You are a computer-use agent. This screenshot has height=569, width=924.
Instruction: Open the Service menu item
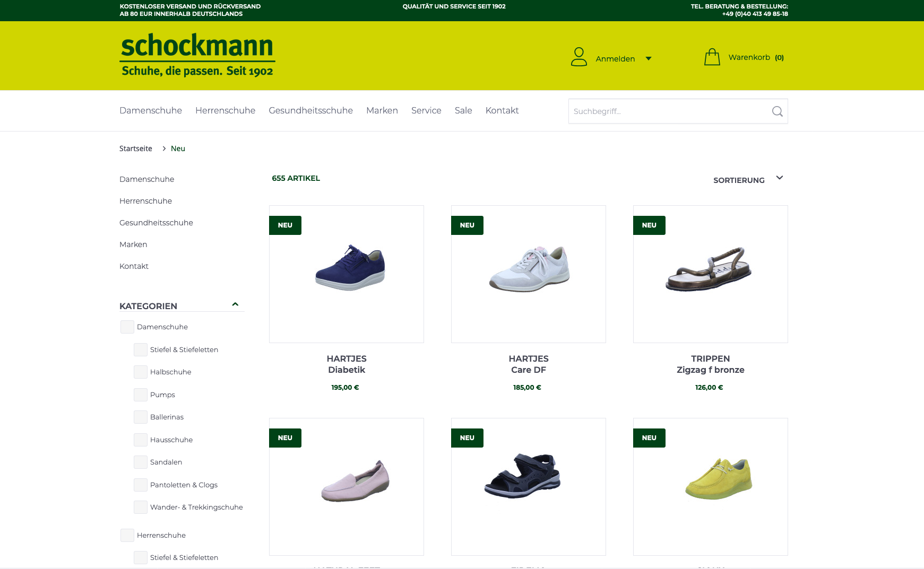pos(426,110)
